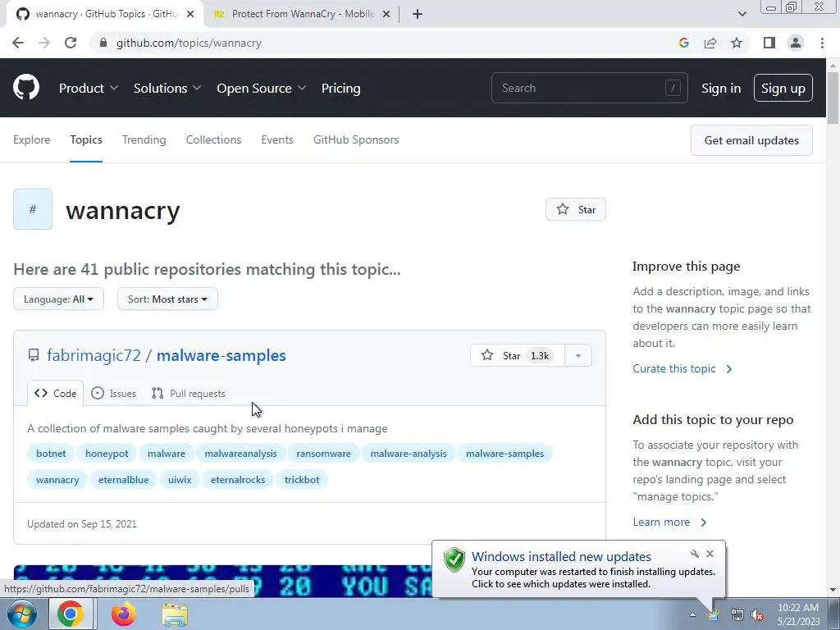Click the Curate this topic link

[682, 368]
